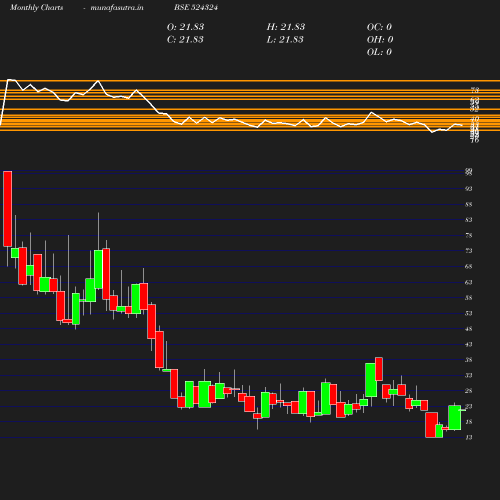Click the 88 price axis label
The height and width of the screenshot is (500, 500).
tap(469, 205)
